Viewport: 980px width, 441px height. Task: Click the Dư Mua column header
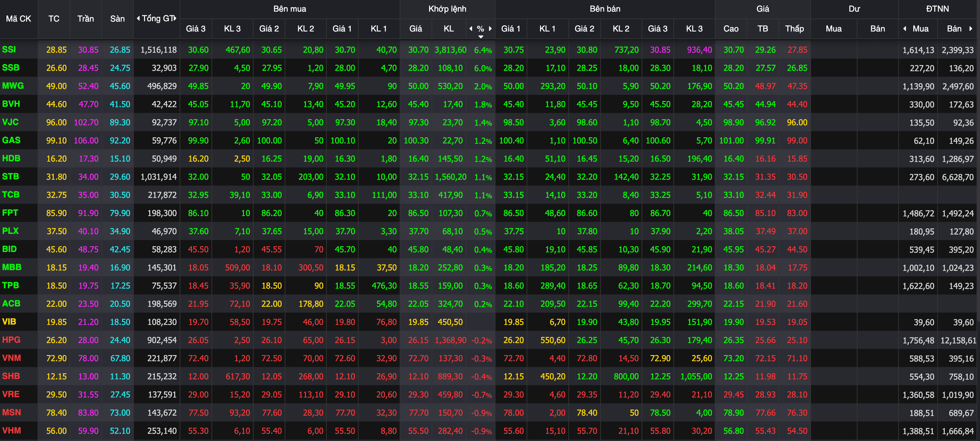(x=834, y=28)
